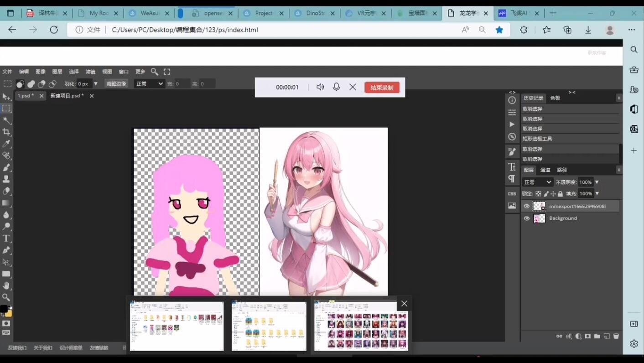Open layers panel options menu
644x363 pixels.
(619, 170)
